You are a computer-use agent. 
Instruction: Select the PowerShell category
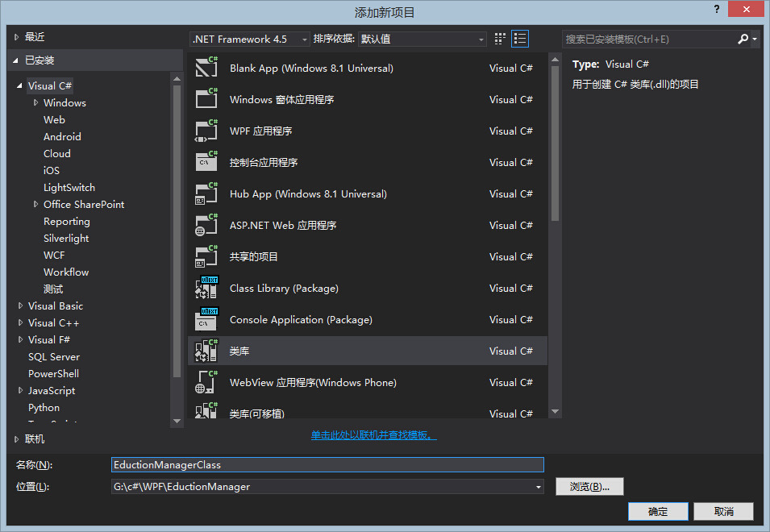[53, 373]
